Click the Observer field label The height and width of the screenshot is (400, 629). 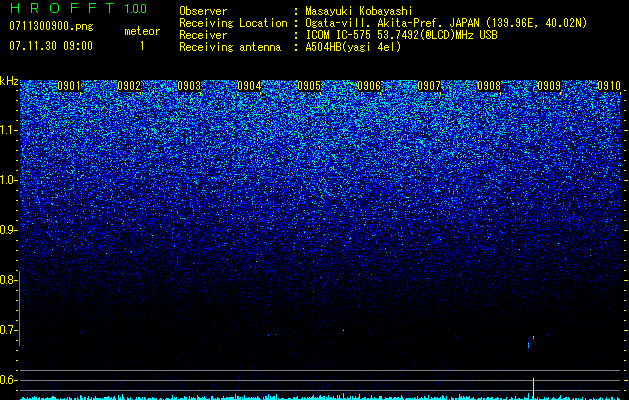pos(203,11)
